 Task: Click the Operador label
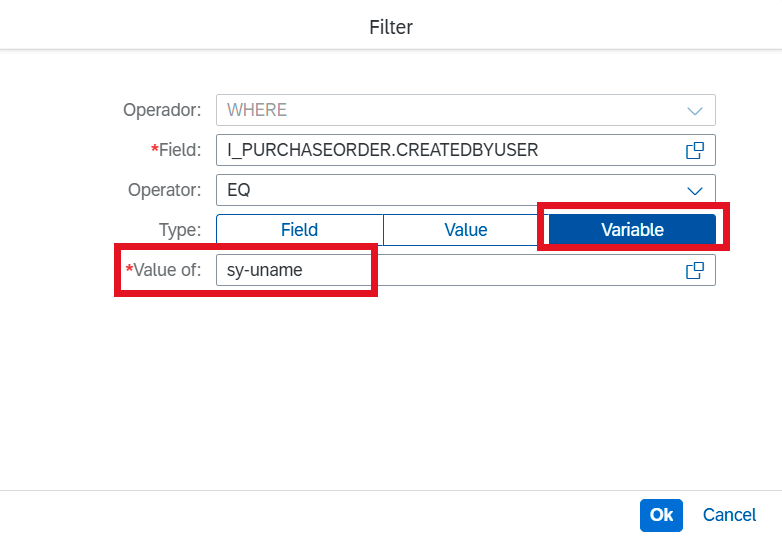pos(162,110)
